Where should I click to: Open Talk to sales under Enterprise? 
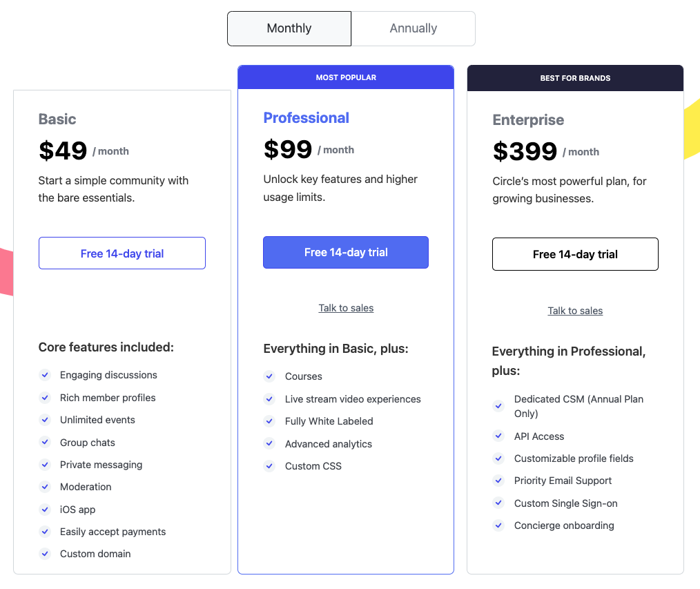coord(575,311)
